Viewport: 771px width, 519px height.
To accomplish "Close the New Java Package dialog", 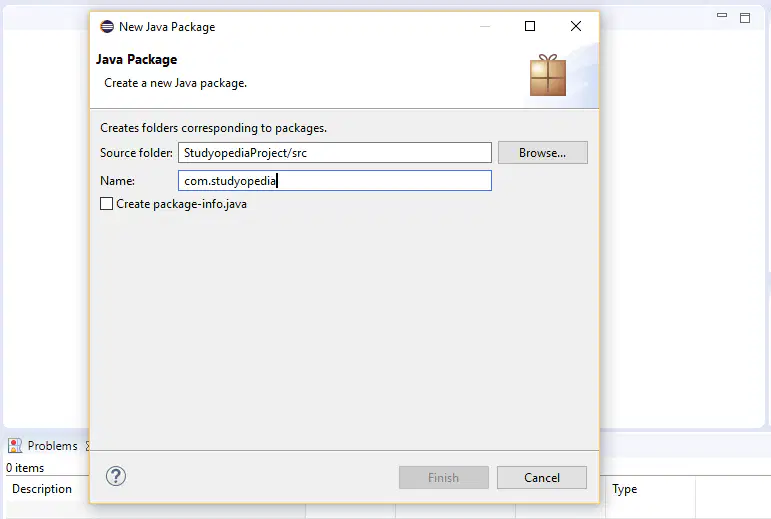I will (x=576, y=26).
